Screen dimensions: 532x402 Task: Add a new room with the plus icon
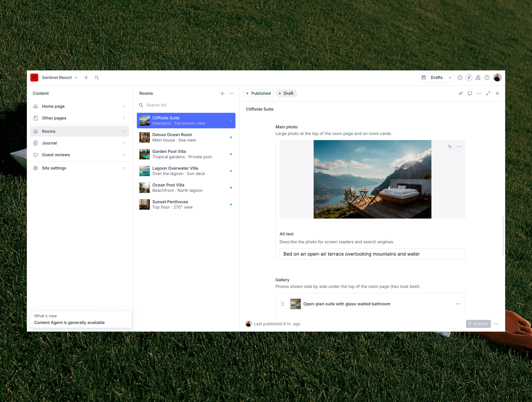(222, 93)
